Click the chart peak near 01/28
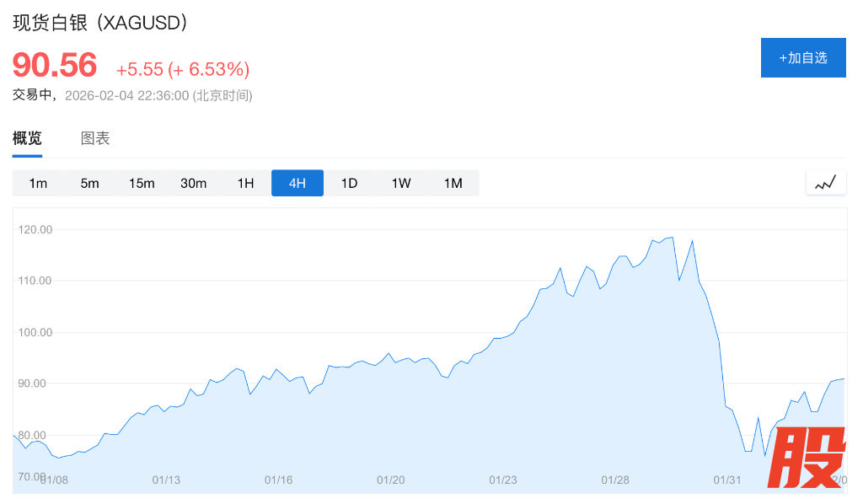Viewport: 863px width, 504px height. (672, 238)
